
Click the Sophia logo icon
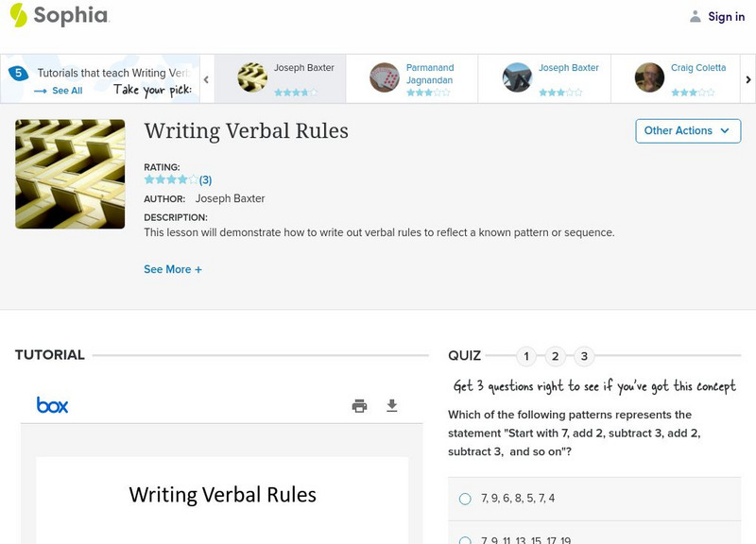tap(19, 15)
